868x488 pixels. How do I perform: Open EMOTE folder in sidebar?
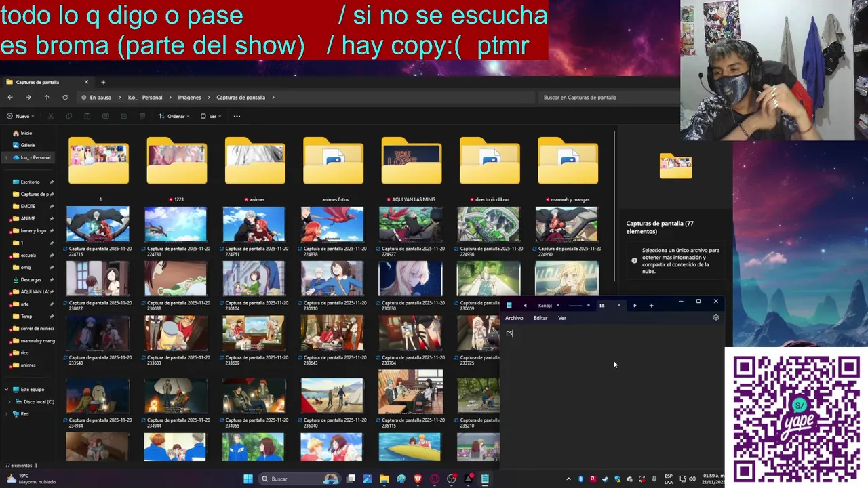pos(28,206)
